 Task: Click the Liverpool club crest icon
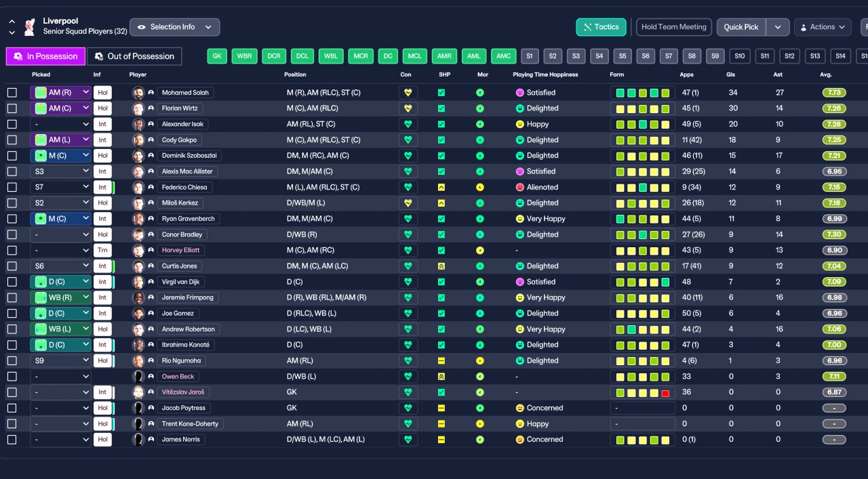pyautogui.click(x=29, y=26)
